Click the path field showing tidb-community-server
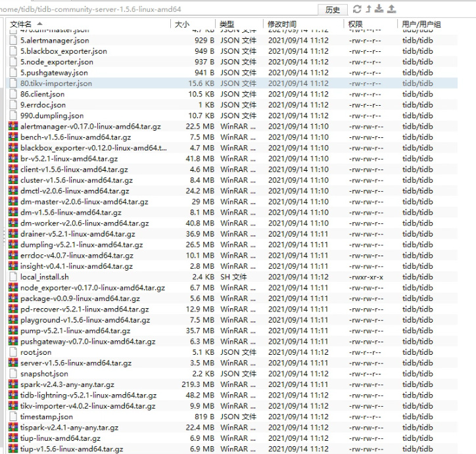The height and width of the screenshot is (454, 476). (158, 9)
